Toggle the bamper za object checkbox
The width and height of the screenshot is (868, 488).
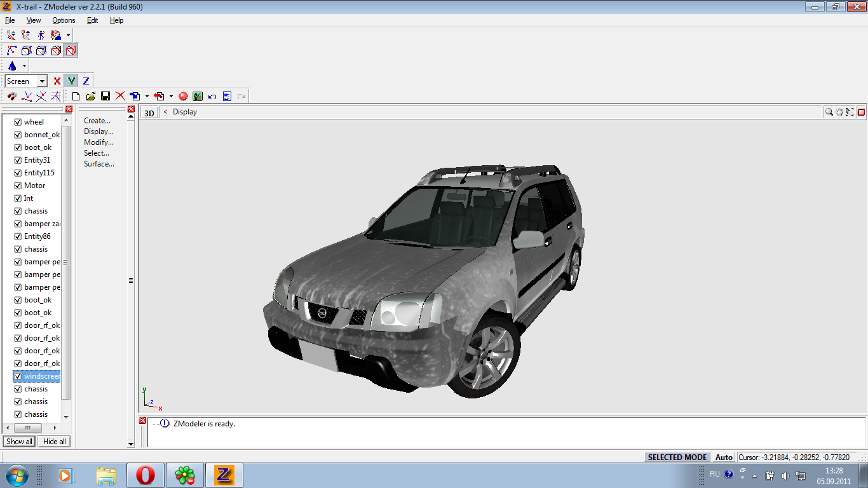click(x=18, y=224)
